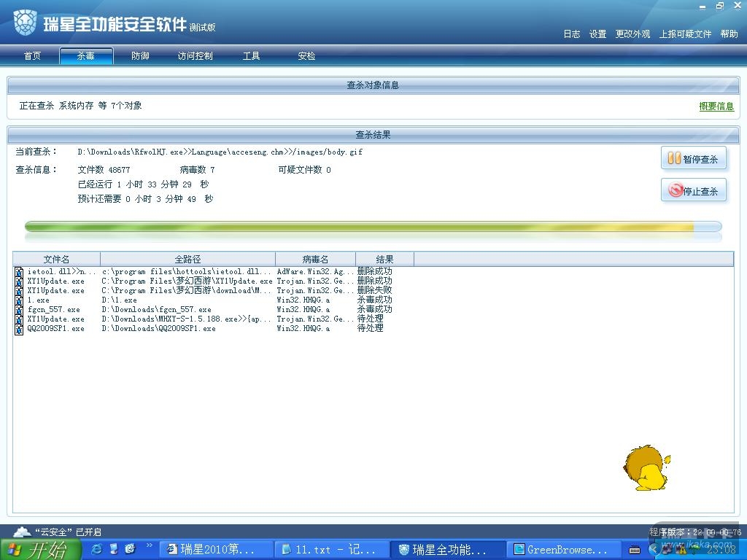747x560 pixels.
Task: Switch to the 杀毒 tab
Action: tap(86, 55)
